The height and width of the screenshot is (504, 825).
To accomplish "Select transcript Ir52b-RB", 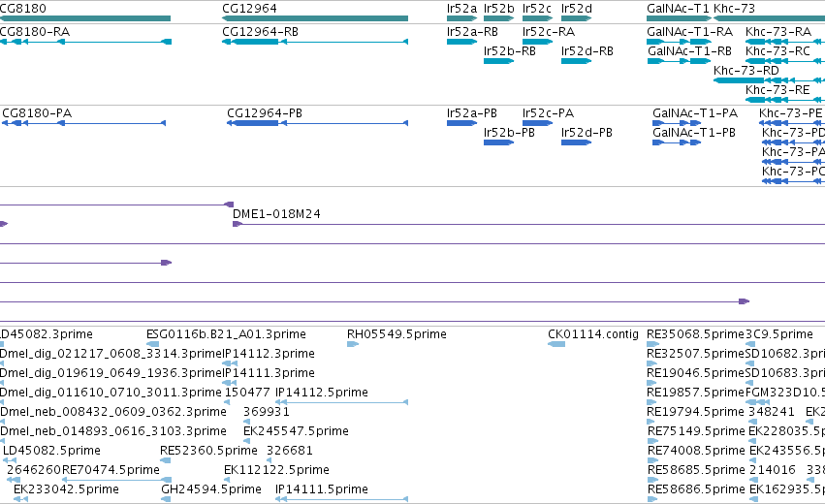I will pyautogui.click(x=499, y=61).
